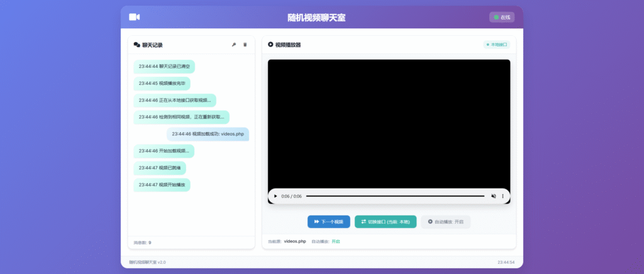Click 切换接口 (当前: 本地) button

pos(386,222)
